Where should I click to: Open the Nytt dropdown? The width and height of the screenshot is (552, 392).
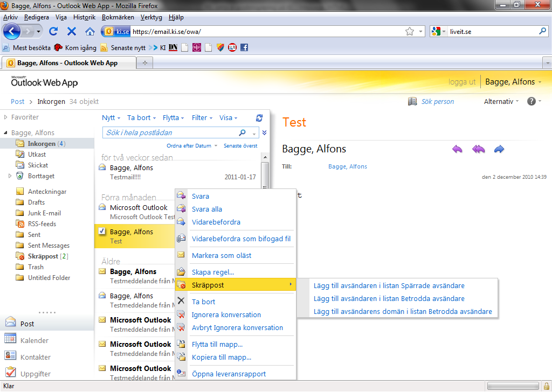[x=111, y=118]
